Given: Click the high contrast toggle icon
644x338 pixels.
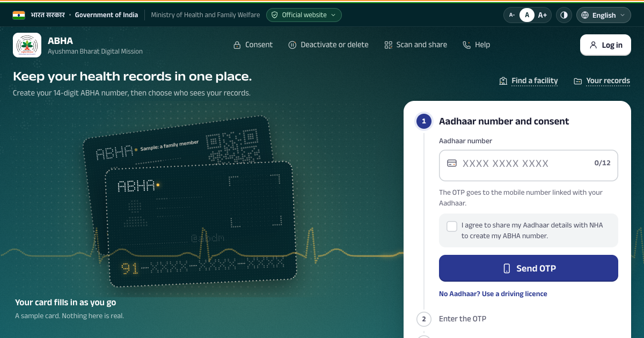Looking at the screenshot, I should coord(564,15).
